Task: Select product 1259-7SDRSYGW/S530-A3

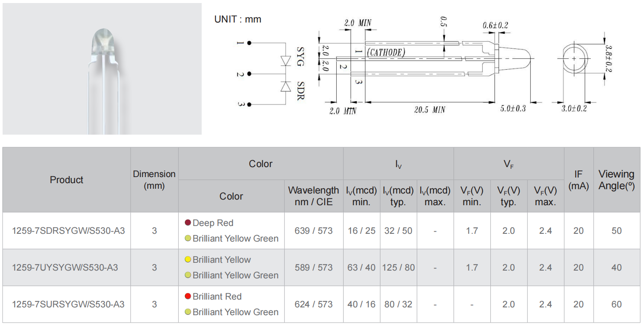Action: click(x=68, y=231)
